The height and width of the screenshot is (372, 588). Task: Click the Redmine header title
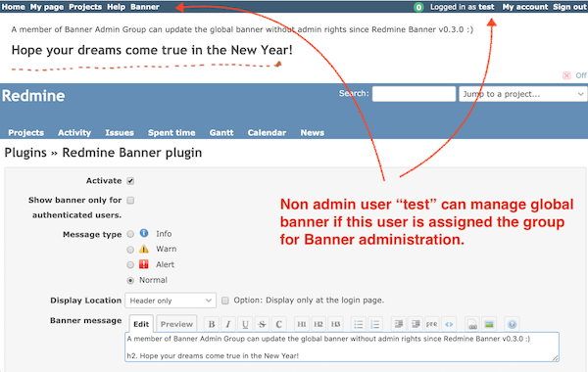point(33,96)
